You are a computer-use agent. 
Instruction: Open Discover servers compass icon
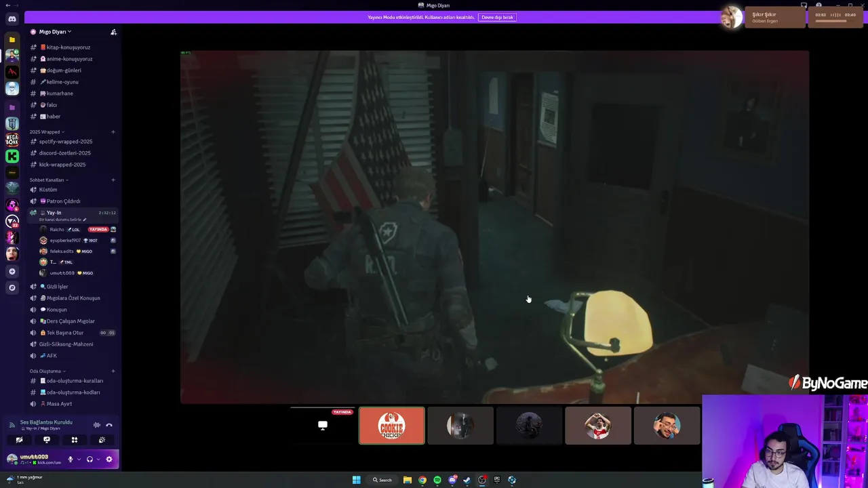point(12,287)
